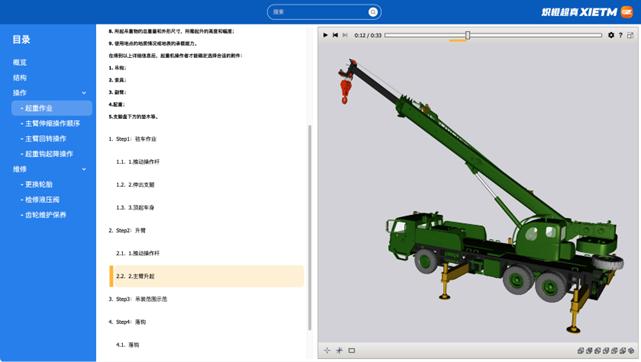Click the 0:12 / 0:33 time display

pos(368,36)
